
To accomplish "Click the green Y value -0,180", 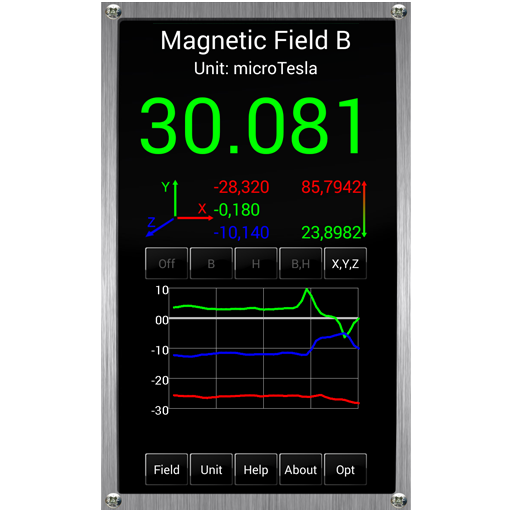I will tap(237, 210).
